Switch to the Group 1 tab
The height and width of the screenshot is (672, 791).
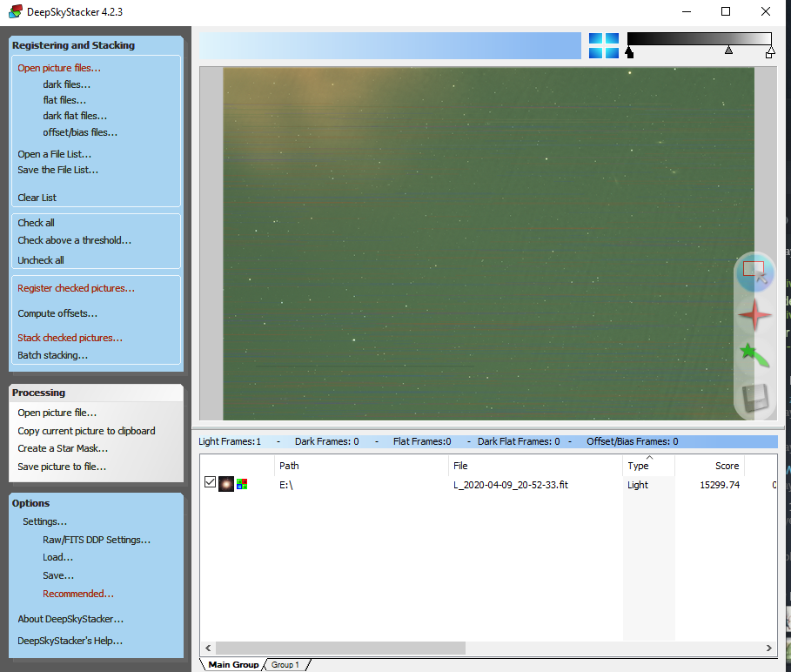(285, 664)
